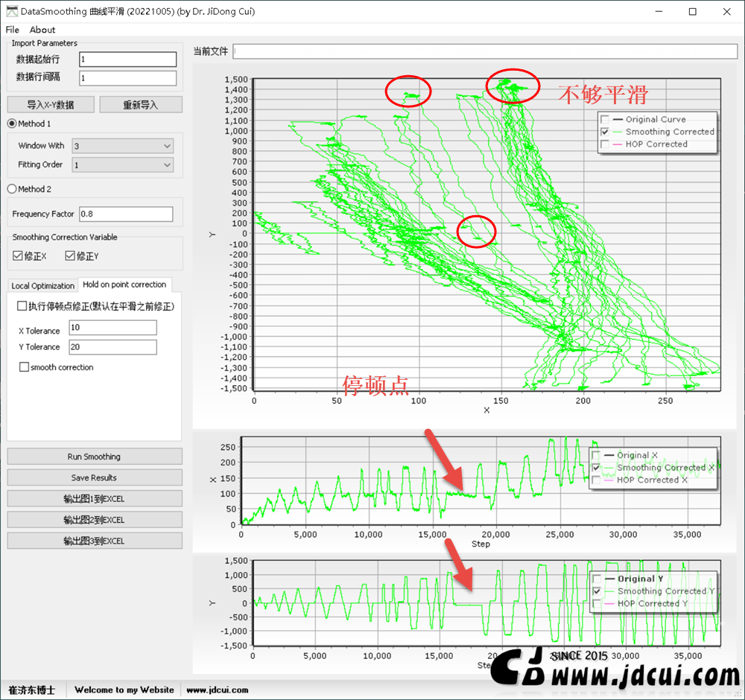Click 输出图2到EXCEL button
745x700 pixels.
point(94,520)
